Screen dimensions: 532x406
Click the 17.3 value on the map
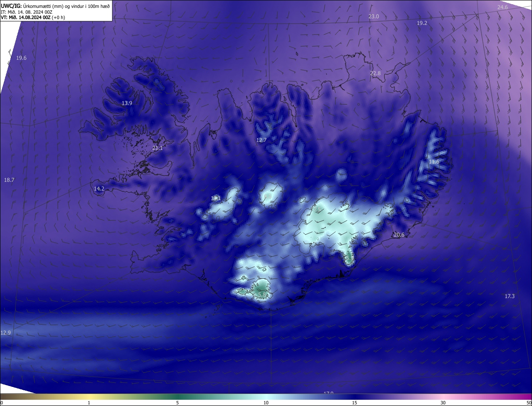[x=510, y=296]
